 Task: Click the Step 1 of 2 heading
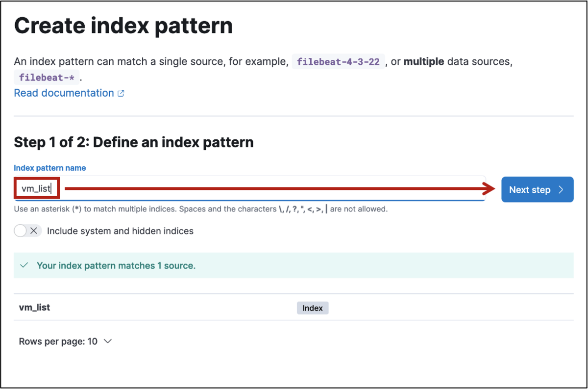click(x=134, y=142)
